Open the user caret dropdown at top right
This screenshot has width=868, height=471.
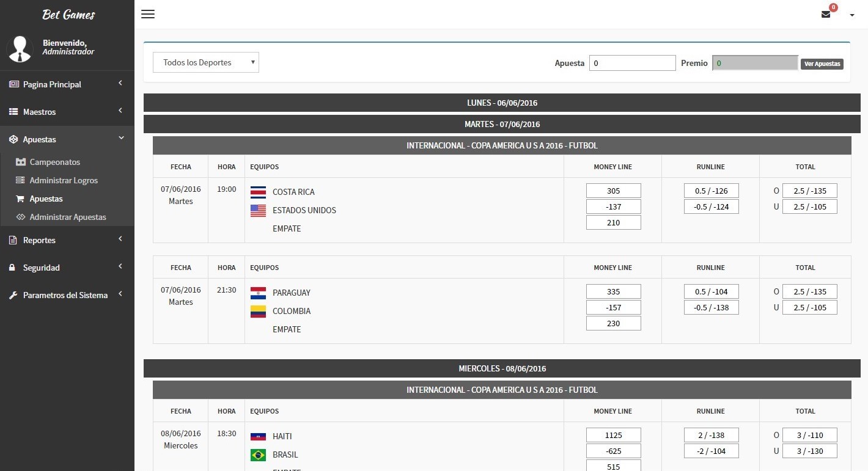[x=852, y=15]
